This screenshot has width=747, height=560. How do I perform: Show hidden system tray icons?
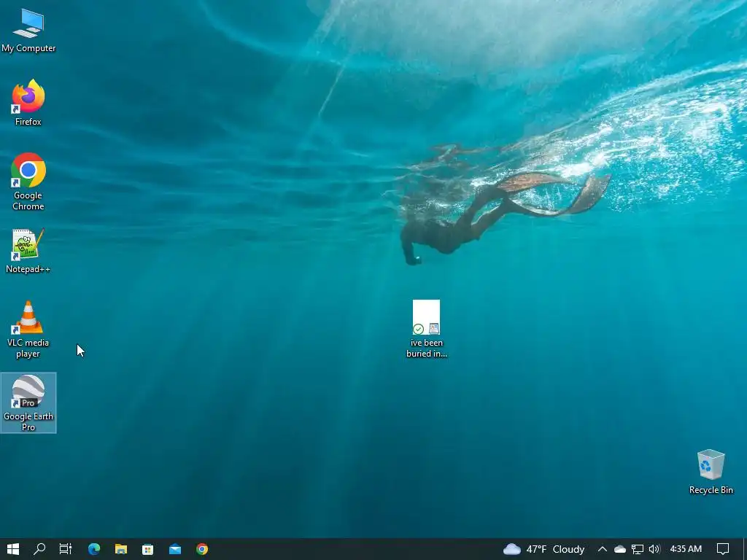[602, 549]
